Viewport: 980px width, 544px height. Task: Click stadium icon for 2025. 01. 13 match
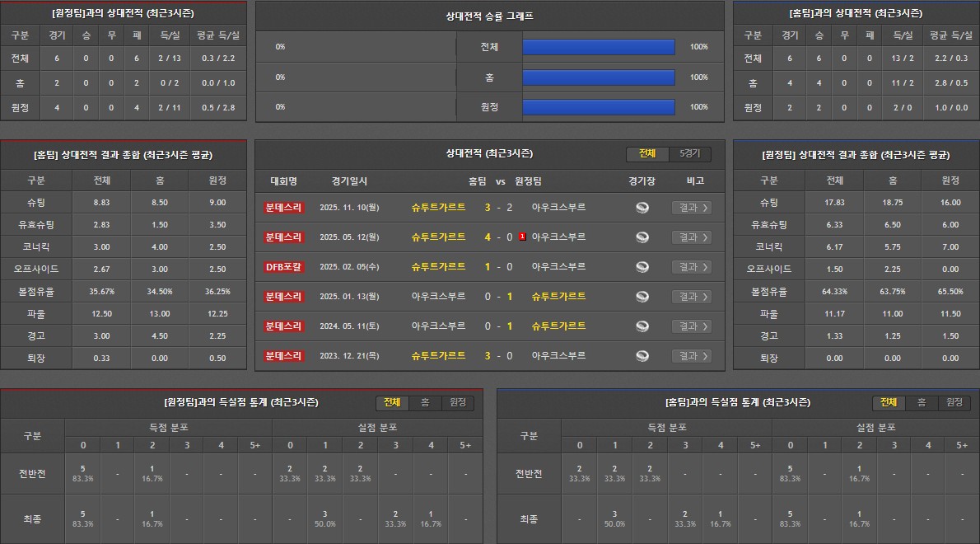tap(642, 297)
